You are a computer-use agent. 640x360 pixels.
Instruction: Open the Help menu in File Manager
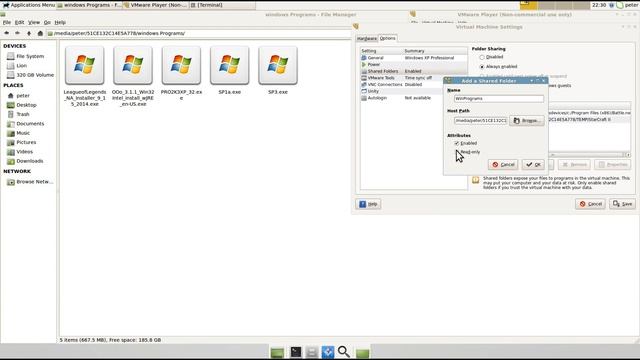pyautogui.click(x=60, y=22)
